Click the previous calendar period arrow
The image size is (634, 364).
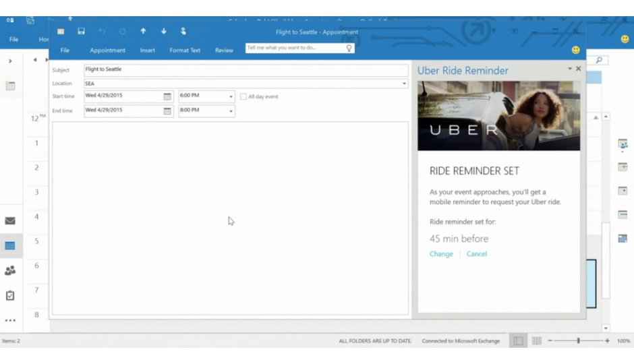[35, 60]
